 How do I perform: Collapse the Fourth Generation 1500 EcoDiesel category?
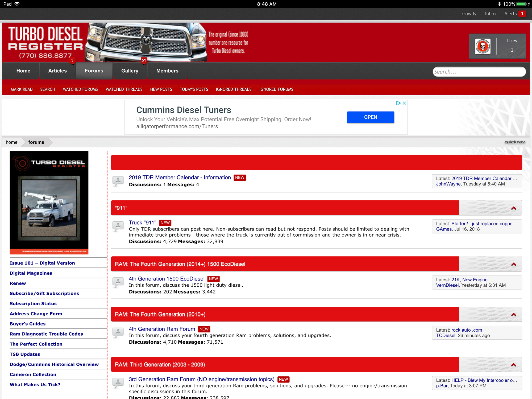pos(514,264)
